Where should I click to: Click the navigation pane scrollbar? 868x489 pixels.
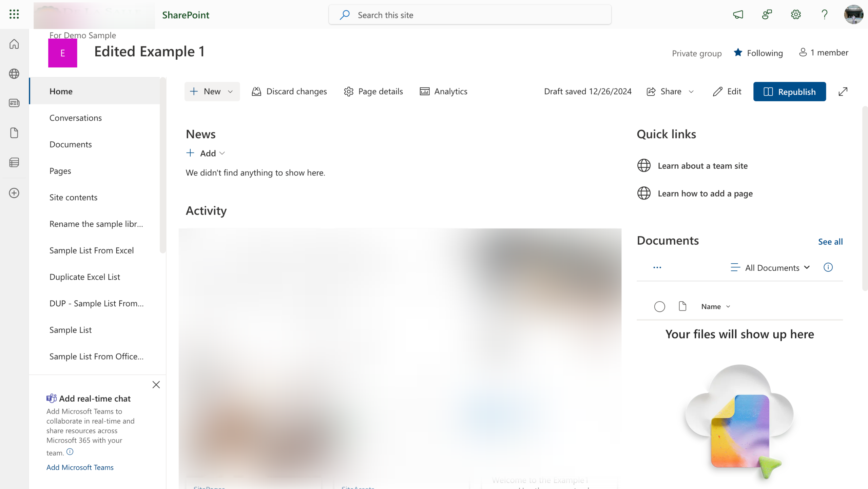click(163, 165)
